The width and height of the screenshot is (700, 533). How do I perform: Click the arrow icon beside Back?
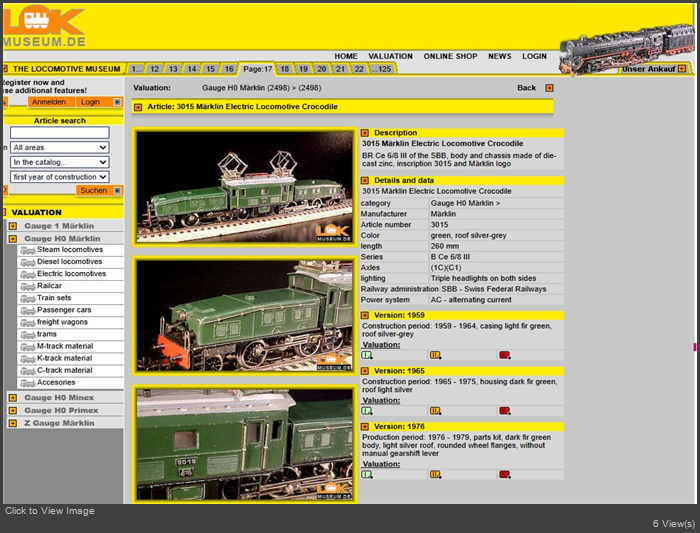point(550,88)
